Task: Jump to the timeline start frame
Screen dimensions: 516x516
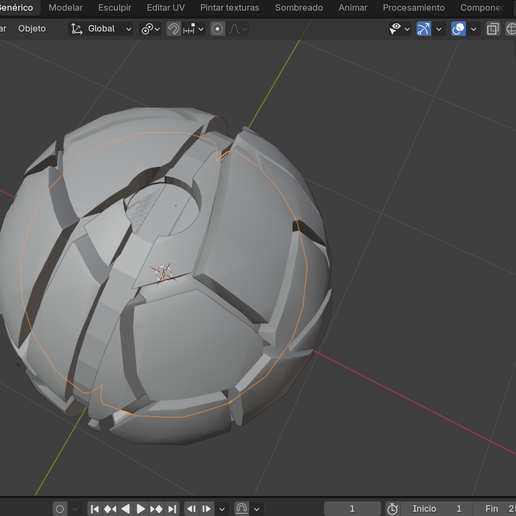Action: pos(95,509)
